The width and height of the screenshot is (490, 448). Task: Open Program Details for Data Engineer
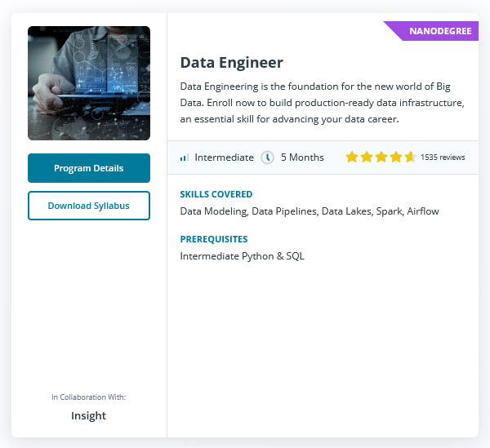[x=89, y=168]
